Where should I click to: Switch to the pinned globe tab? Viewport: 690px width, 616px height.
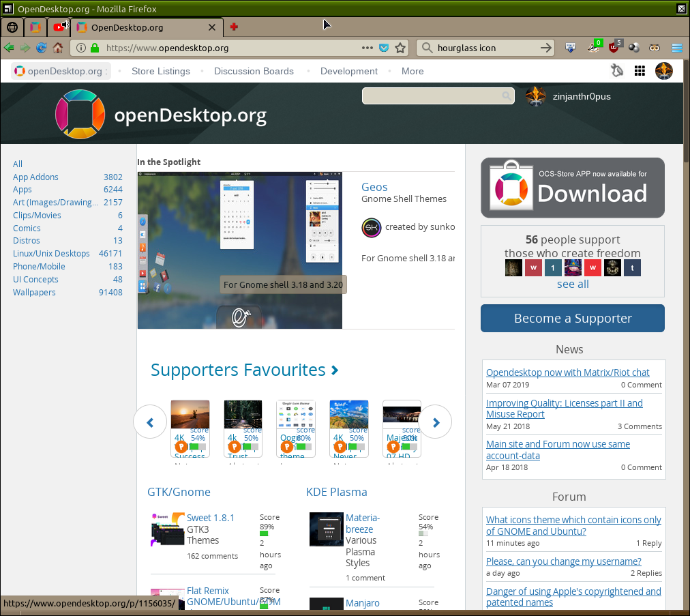click(x=12, y=27)
